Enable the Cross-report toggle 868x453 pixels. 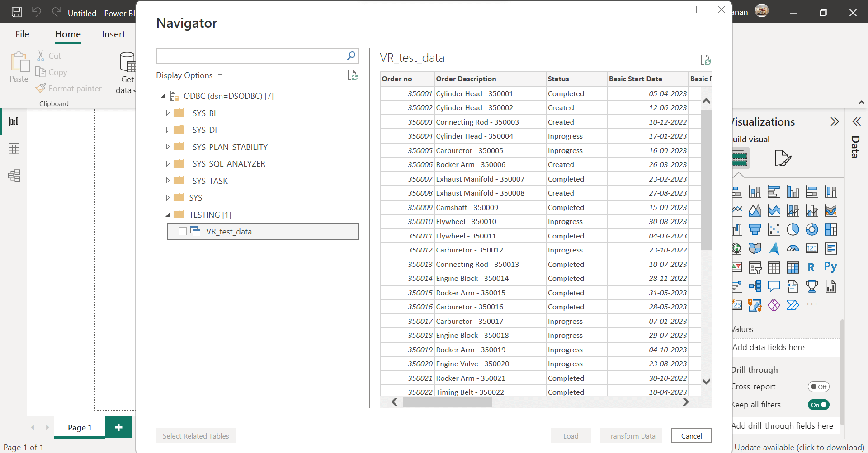click(819, 387)
